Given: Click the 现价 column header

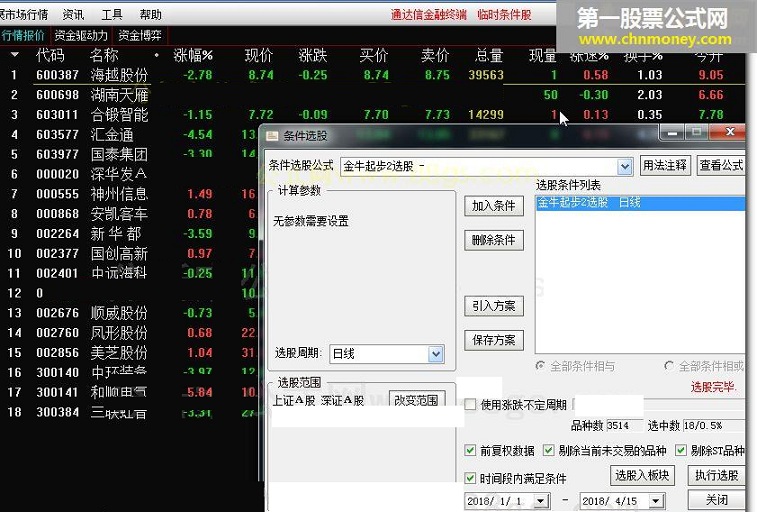Looking at the screenshot, I should click(x=259, y=55).
